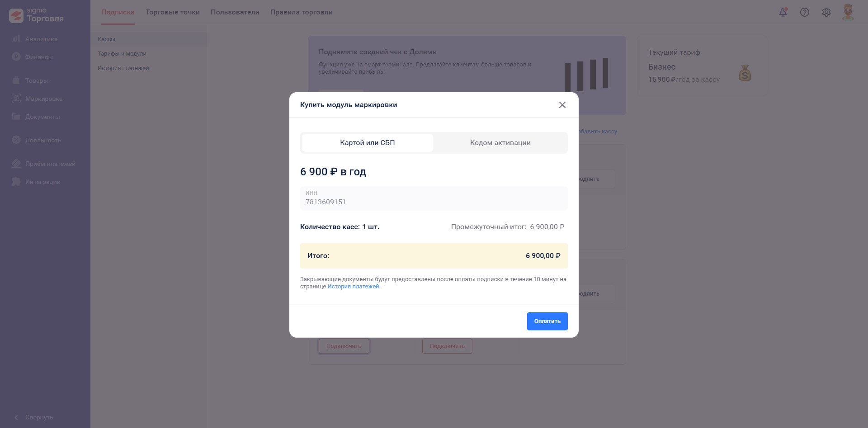Open Документы sidebar section

coord(42,117)
